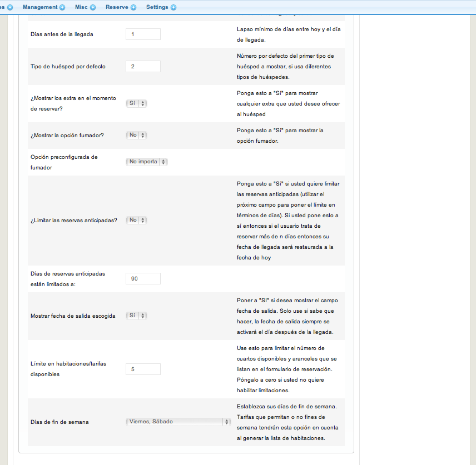
Task: Click the help text "Lapso mínimo de días entre hoy"
Action: click(289, 34)
